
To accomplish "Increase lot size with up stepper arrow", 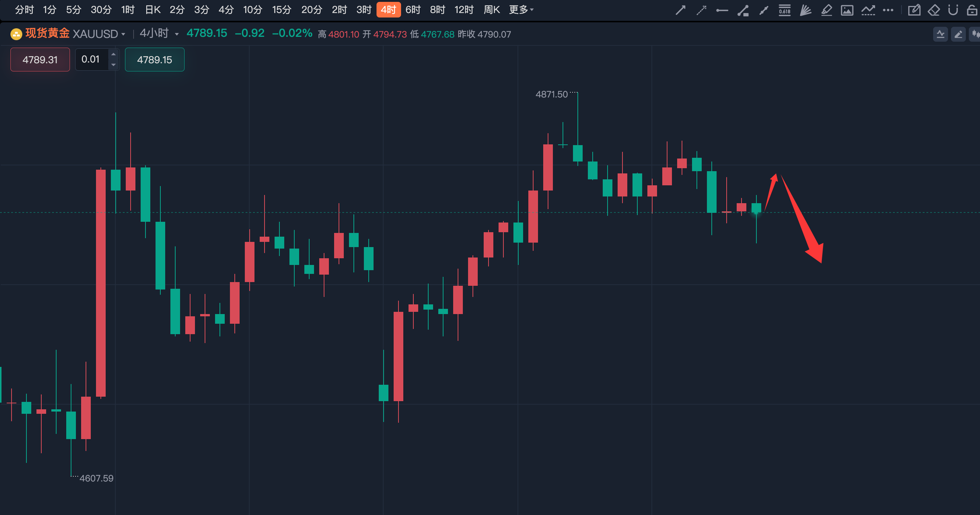I will (113, 54).
